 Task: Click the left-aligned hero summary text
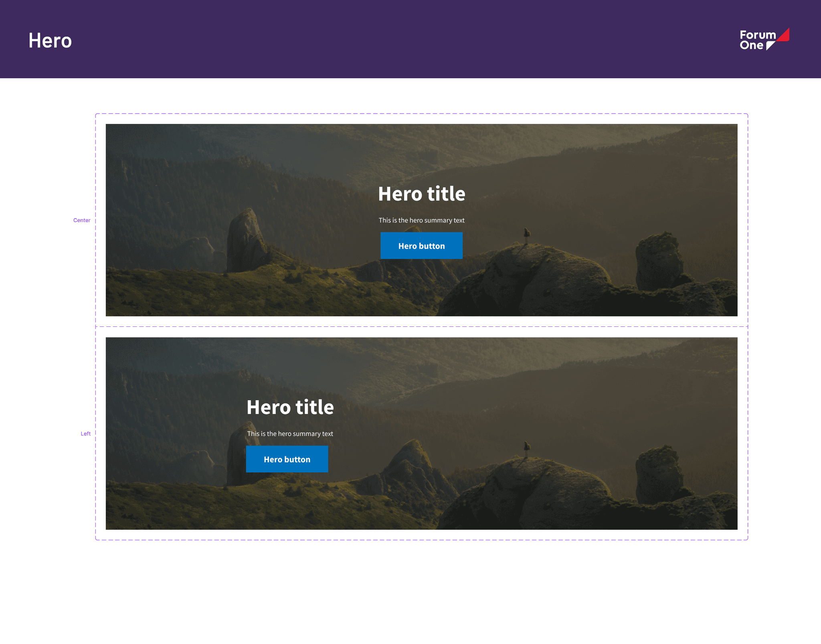tap(290, 433)
